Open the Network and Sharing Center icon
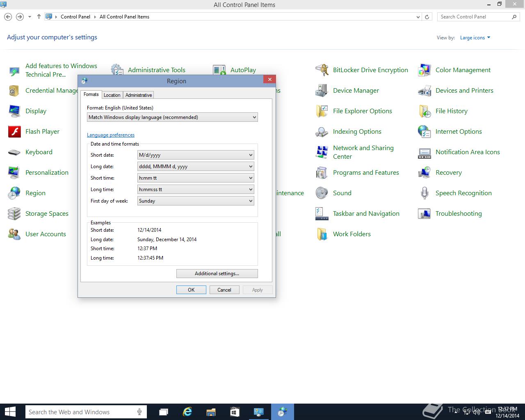The height and width of the screenshot is (420, 525). (322, 152)
